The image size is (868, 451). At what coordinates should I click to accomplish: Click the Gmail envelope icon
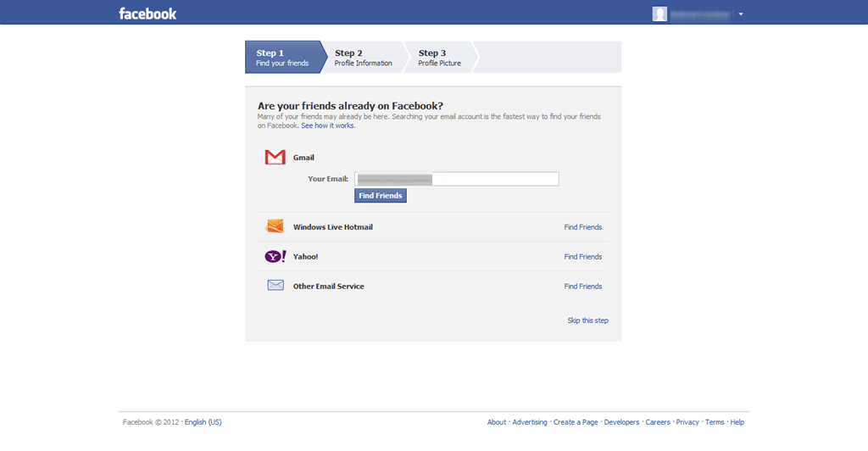[275, 157]
